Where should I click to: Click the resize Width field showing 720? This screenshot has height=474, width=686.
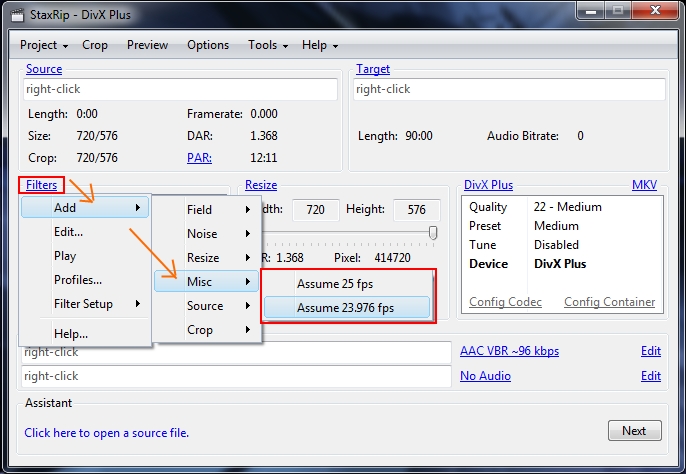[315, 210]
